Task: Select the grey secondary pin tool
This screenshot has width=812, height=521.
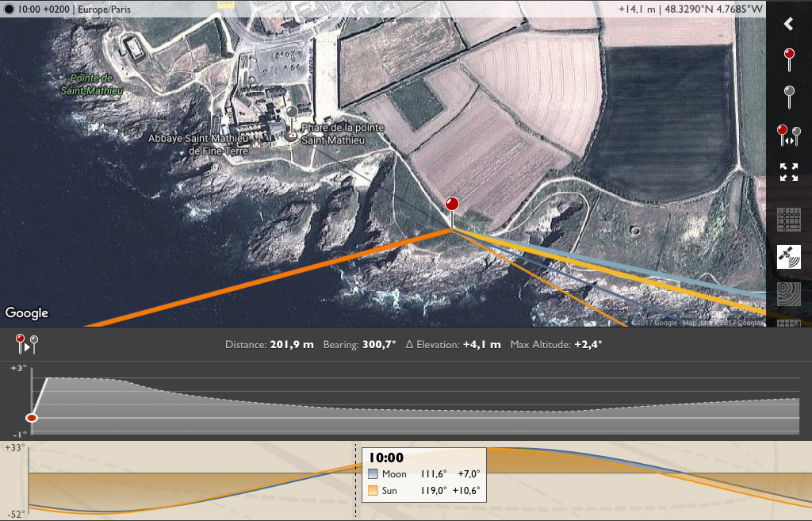Action: click(x=789, y=97)
